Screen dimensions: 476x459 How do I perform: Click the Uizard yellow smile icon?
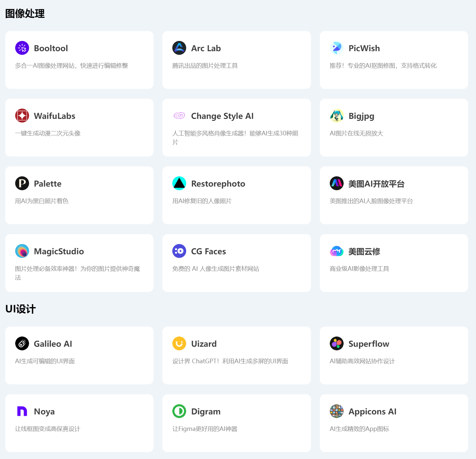click(179, 344)
